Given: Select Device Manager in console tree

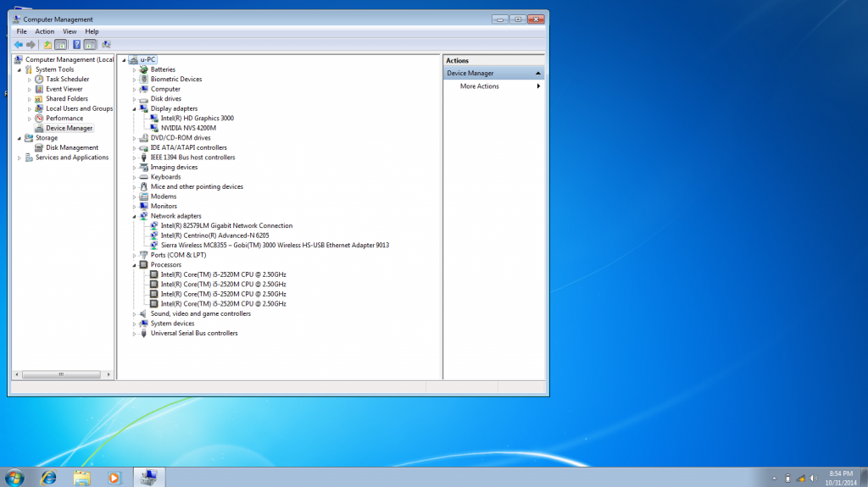Looking at the screenshot, I should click(x=69, y=128).
